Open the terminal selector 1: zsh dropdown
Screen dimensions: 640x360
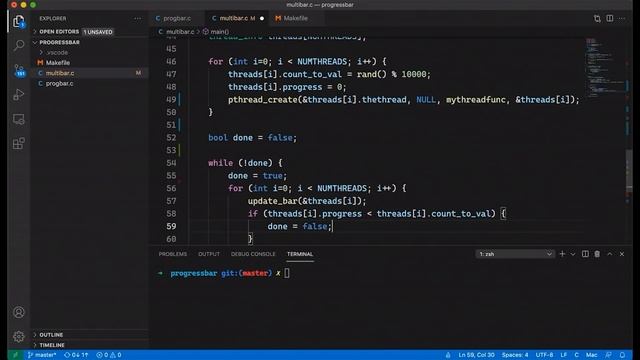[x=515, y=254]
